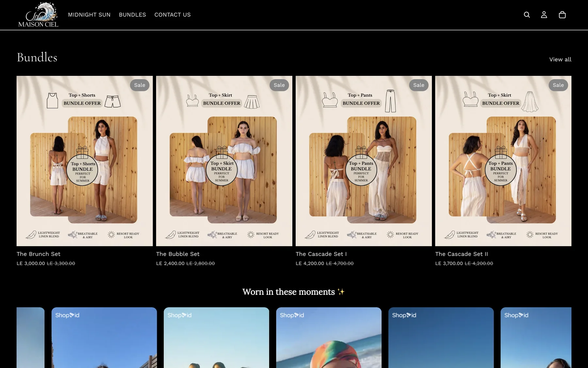Click the tank top outline icon on Brunch Set

52,100
